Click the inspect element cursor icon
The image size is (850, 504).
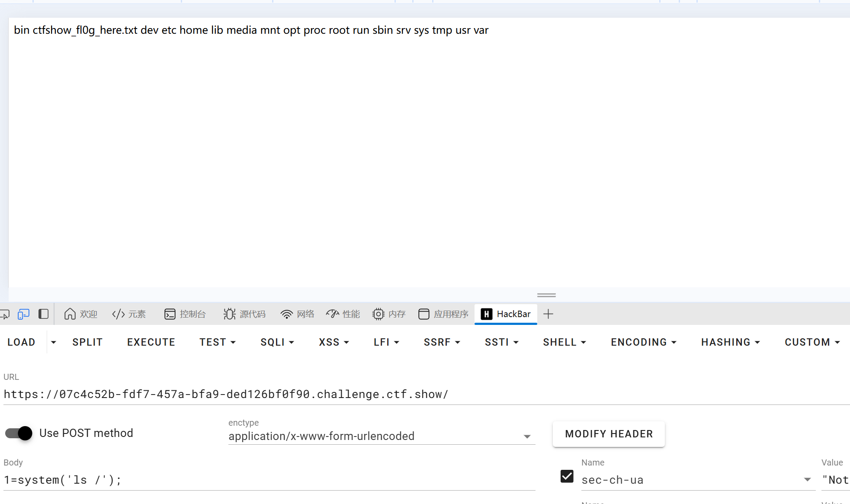pos(4,314)
